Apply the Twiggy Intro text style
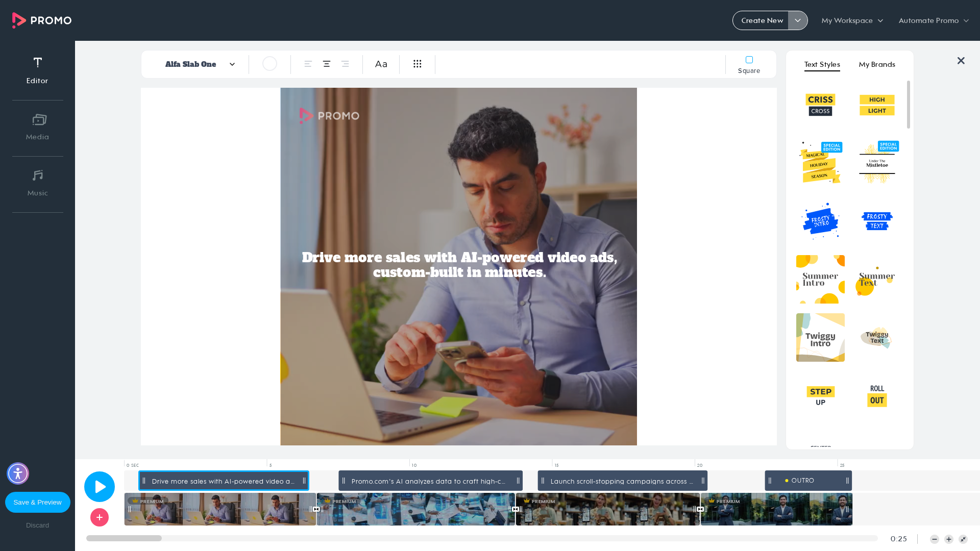 click(x=820, y=337)
